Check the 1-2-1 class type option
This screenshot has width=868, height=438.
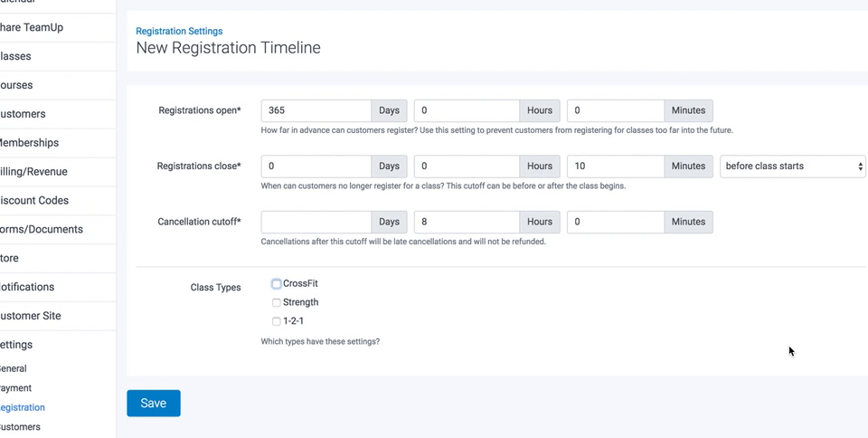pyautogui.click(x=277, y=321)
